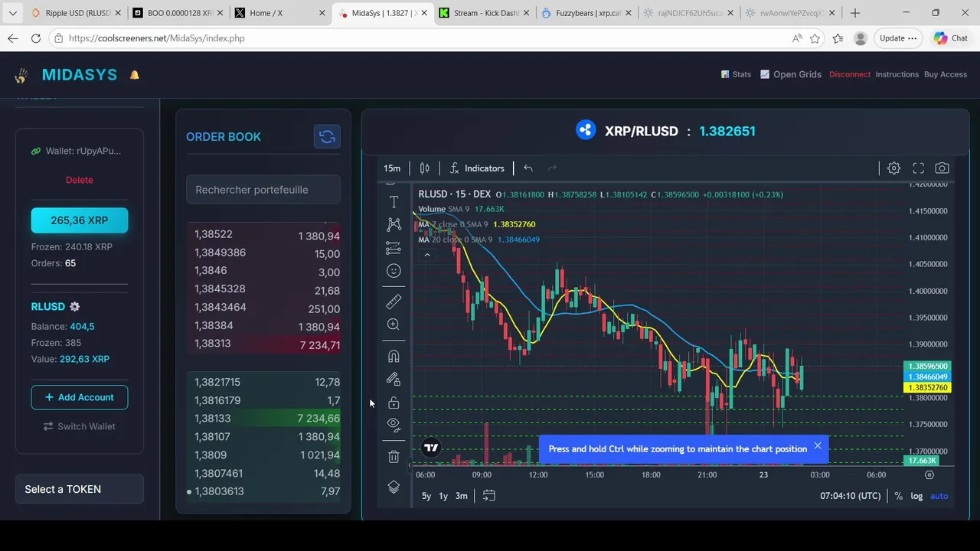Select the 1,38133 bid row
Screen dimensions: 980x551
263,419
